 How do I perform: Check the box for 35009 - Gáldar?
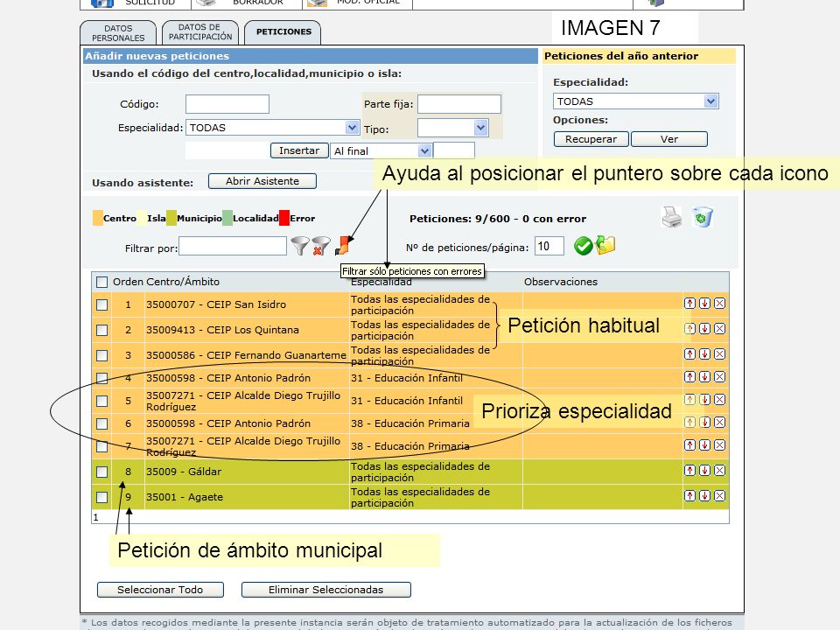101,472
